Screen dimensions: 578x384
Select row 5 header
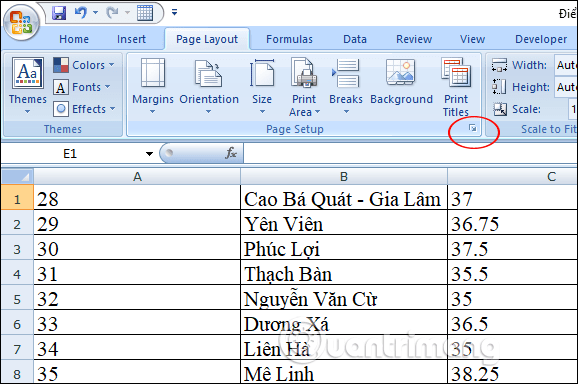click(x=17, y=298)
